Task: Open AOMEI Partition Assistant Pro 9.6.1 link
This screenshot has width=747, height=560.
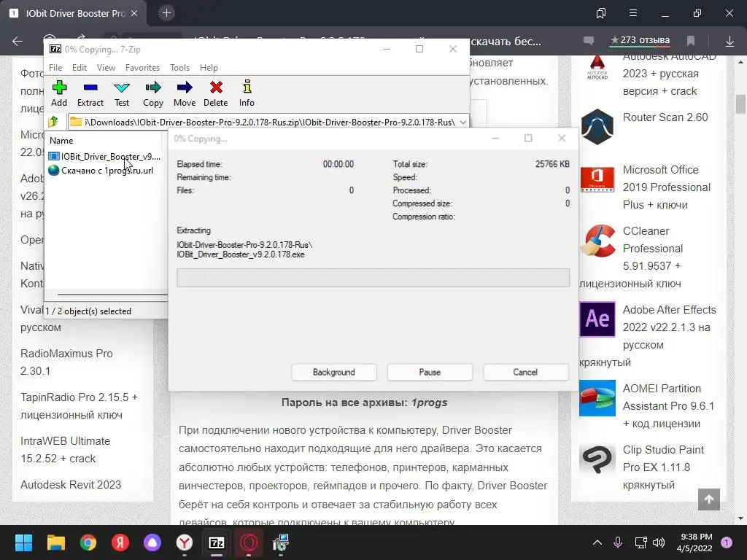Action: 668,405
